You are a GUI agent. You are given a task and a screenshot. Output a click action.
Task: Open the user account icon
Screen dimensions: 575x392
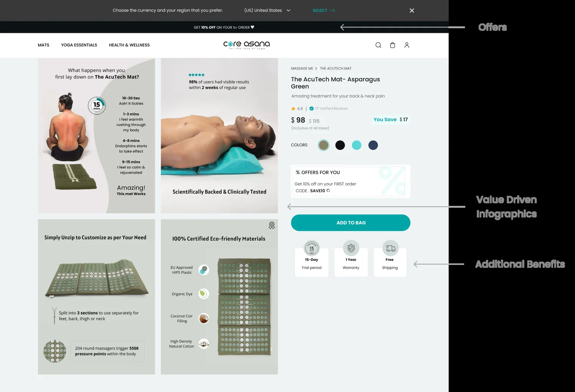[x=407, y=45]
